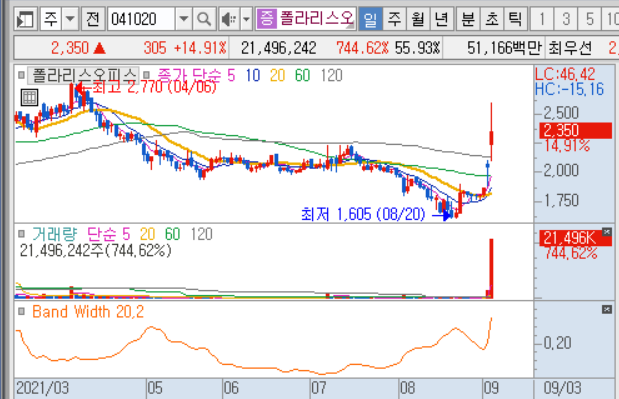
Task: Click the 최고 2,770 (04/06) high marker
Action: coord(145,87)
